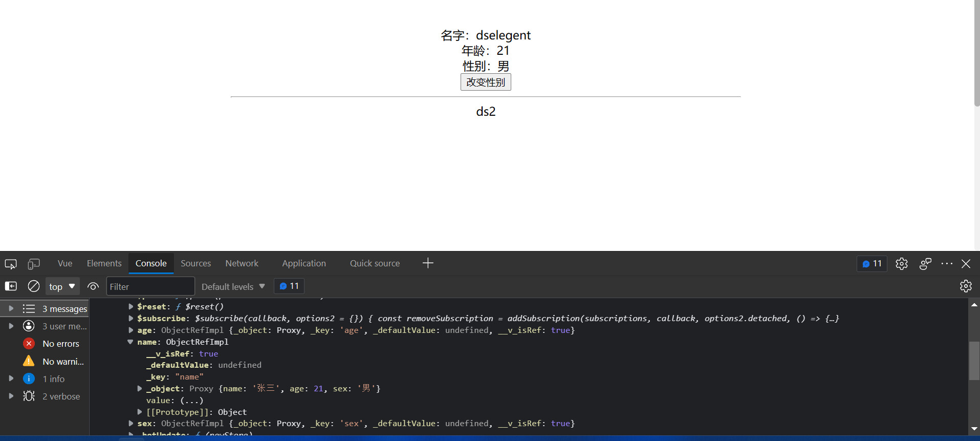Expand the 3 messages group
This screenshot has height=441, width=980.
coord(11,308)
